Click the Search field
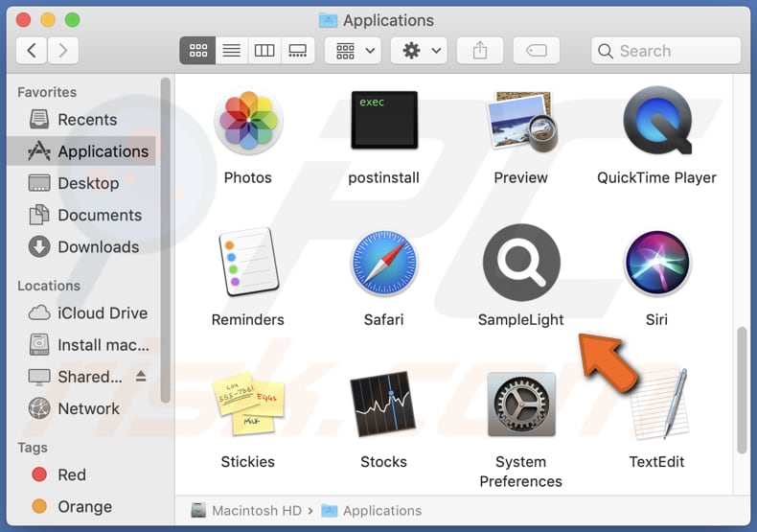The width and height of the screenshot is (757, 532). pyautogui.click(x=667, y=51)
